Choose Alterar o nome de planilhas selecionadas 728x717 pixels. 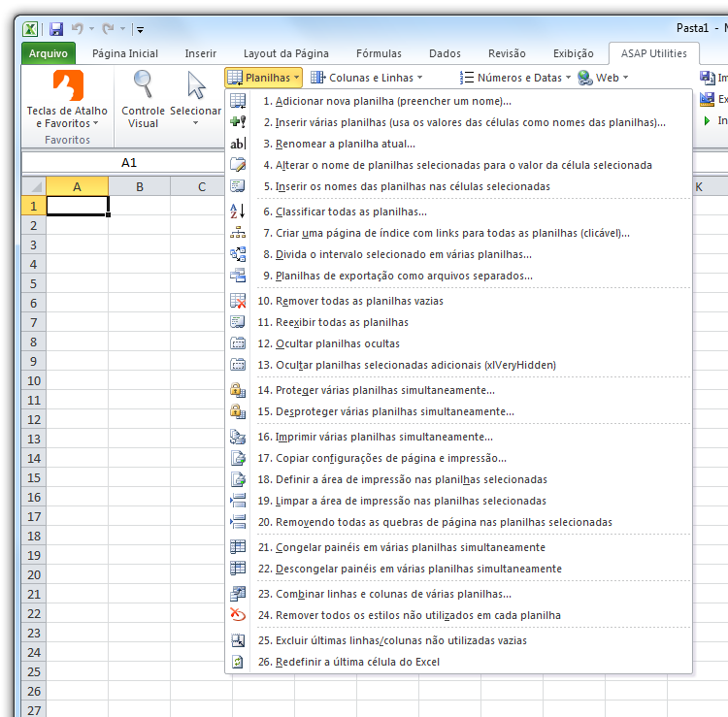click(458, 165)
